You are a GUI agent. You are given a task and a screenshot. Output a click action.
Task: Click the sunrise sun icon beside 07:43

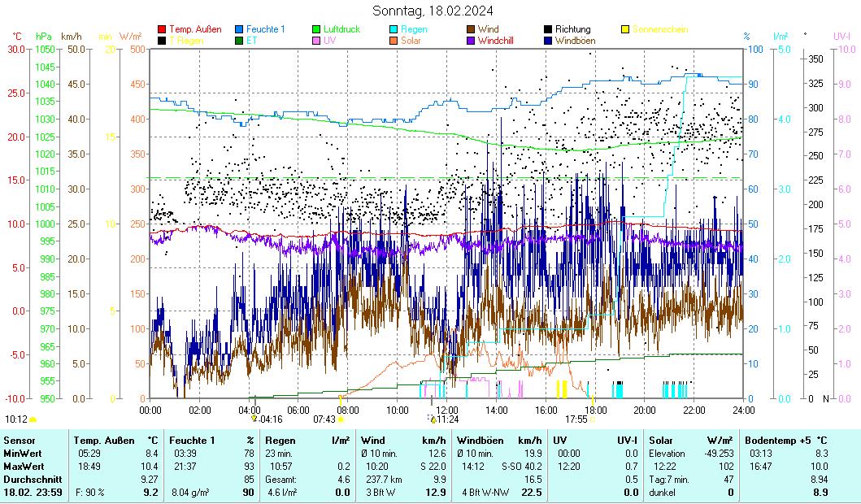(x=340, y=419)
